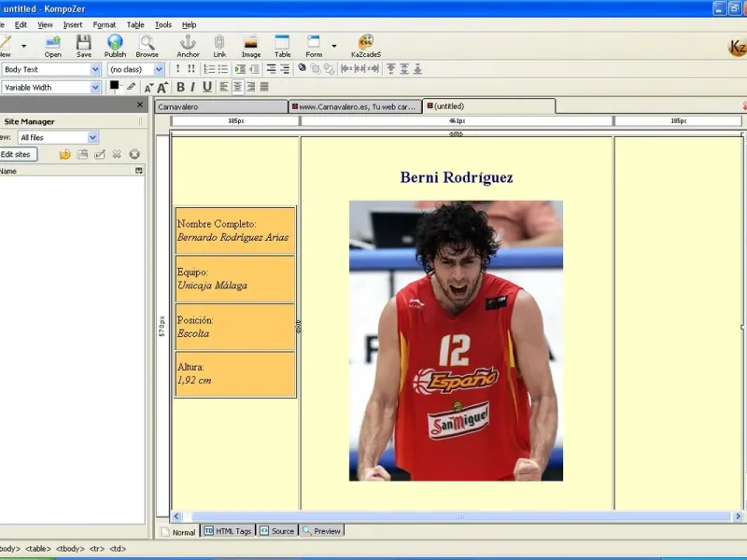Open the Format menu
747x560 pixels.
coord(105,25)
